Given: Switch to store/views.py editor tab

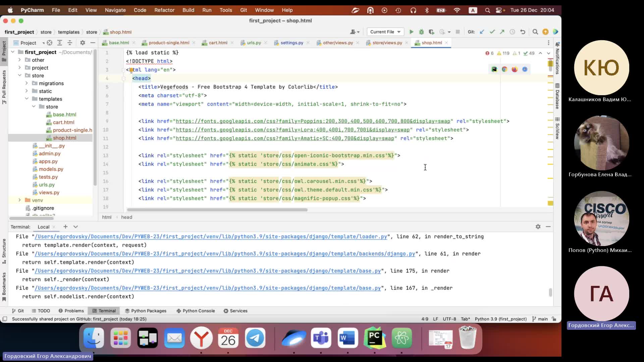Looking at the screenshot, I should pos(387,43).
